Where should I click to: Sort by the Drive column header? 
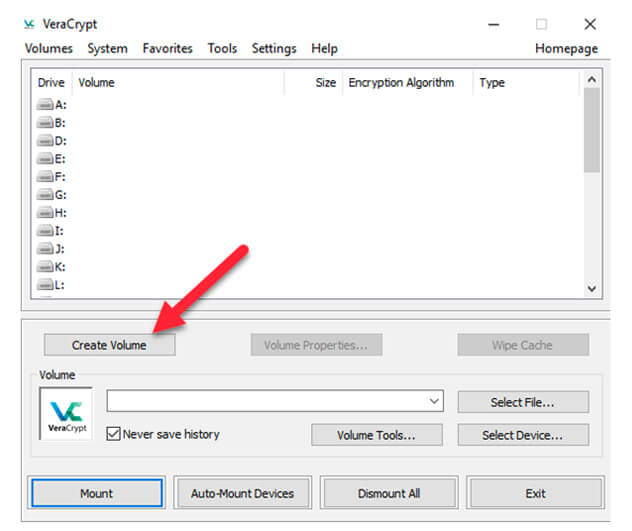[51, 83]
